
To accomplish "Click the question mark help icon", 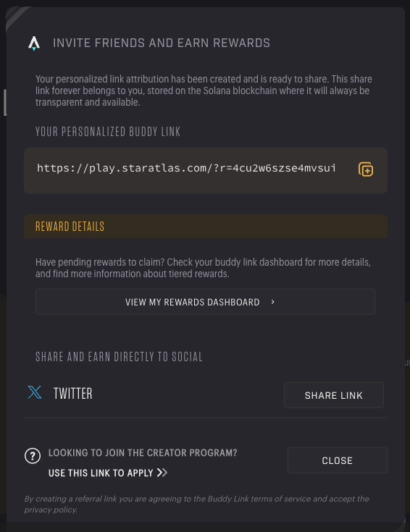I will (33, 456).
